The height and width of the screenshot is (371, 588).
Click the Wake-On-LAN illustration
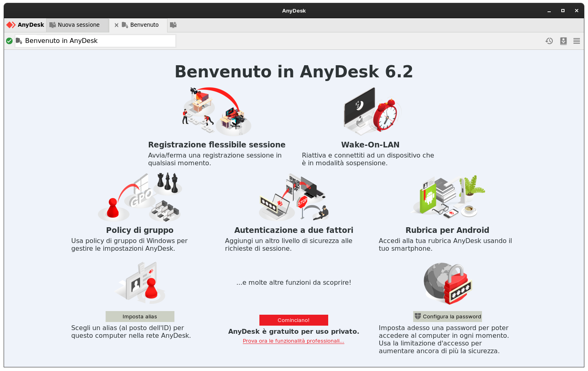tap(370, 111)
